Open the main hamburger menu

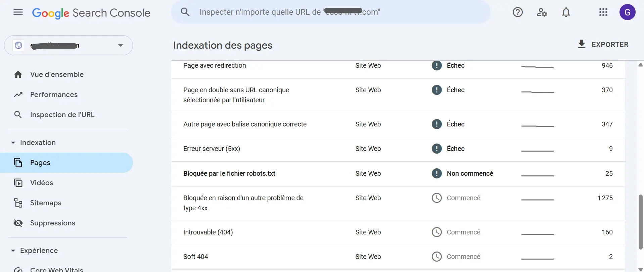coord(18,12)
